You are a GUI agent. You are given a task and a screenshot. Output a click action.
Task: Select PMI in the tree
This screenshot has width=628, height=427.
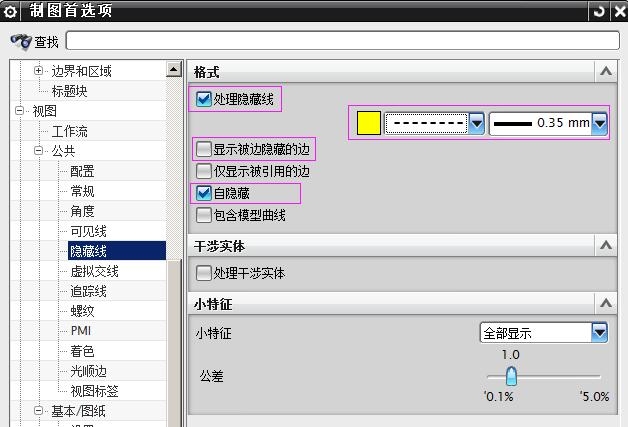(x=81, y=331)
